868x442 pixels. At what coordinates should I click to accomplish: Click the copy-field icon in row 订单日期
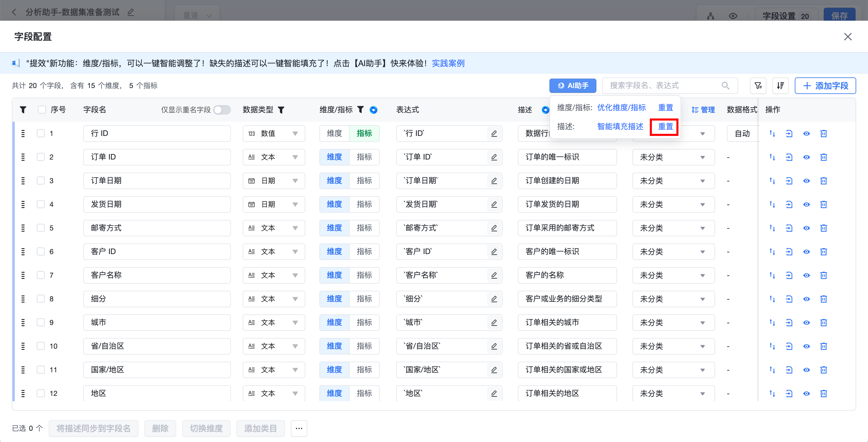point(789,181)
